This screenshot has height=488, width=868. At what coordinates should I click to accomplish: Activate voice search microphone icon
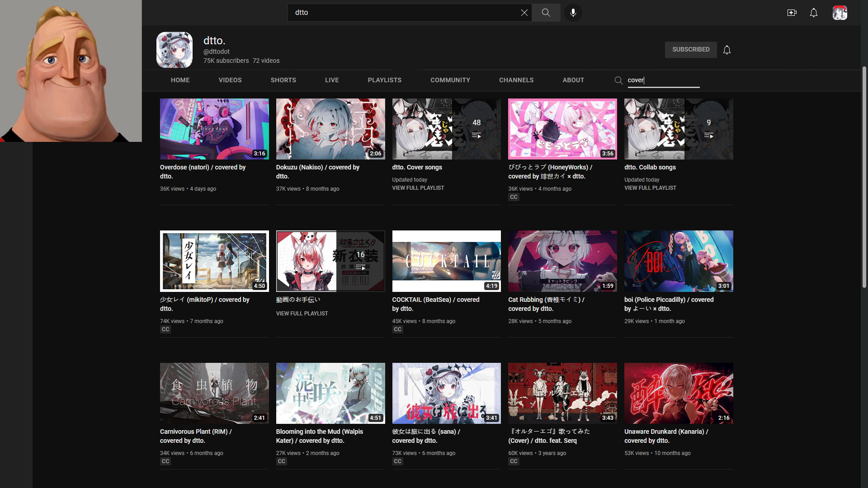[573, 13]
